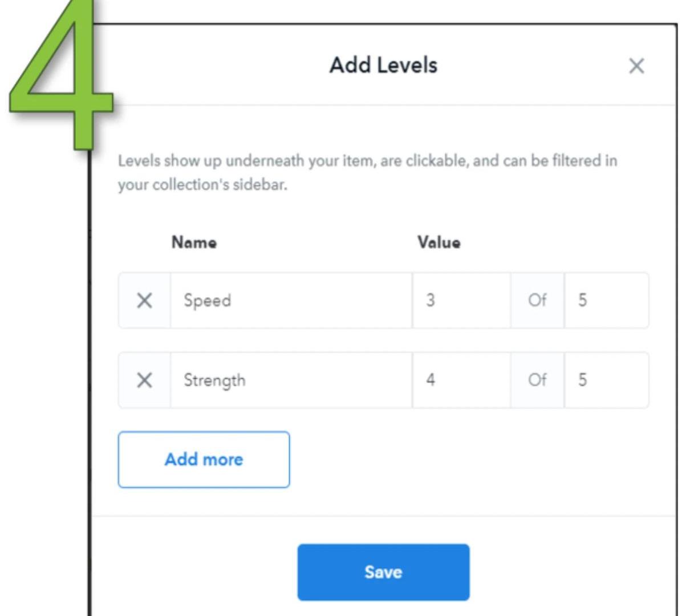
Task: Click the 'Of' label in Strength row
Action: [537, 380]
